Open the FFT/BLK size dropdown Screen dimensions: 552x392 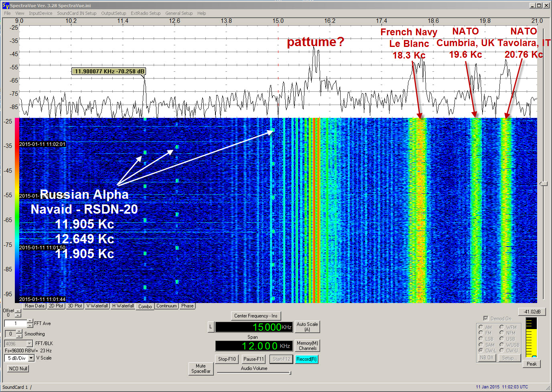click(x=29, y=344)
